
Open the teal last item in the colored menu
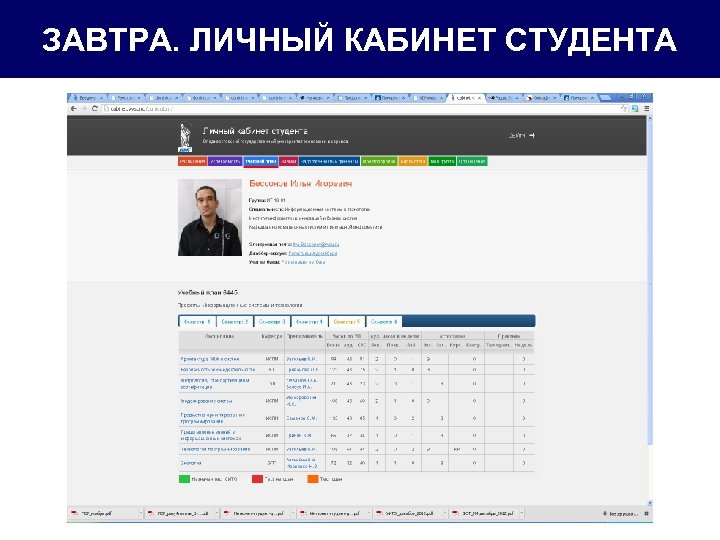pyautogui.click(x=472, y=161)
